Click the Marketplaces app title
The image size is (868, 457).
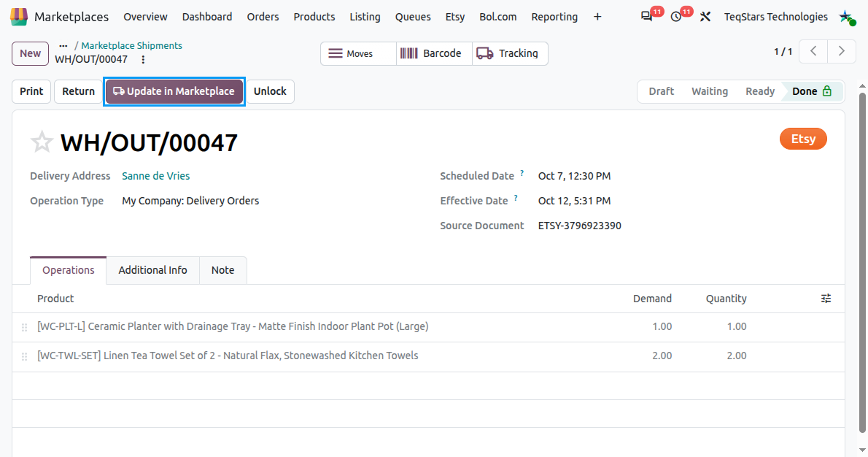71,17
